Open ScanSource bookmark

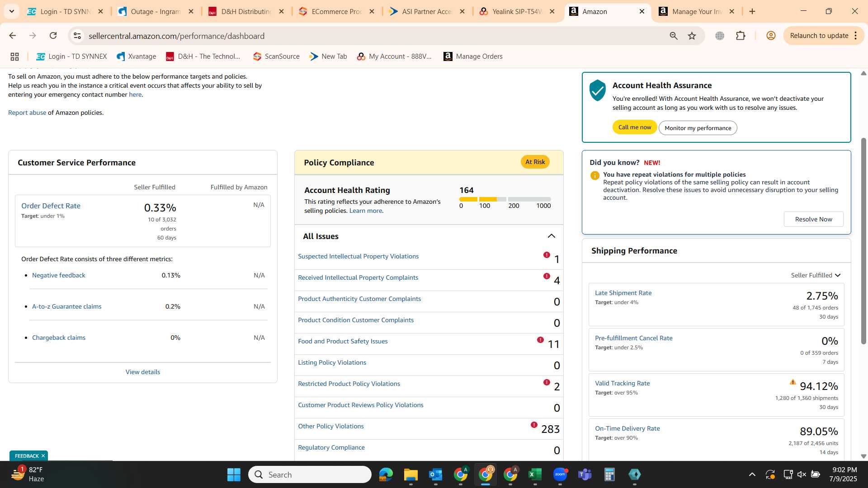point(276,56)
